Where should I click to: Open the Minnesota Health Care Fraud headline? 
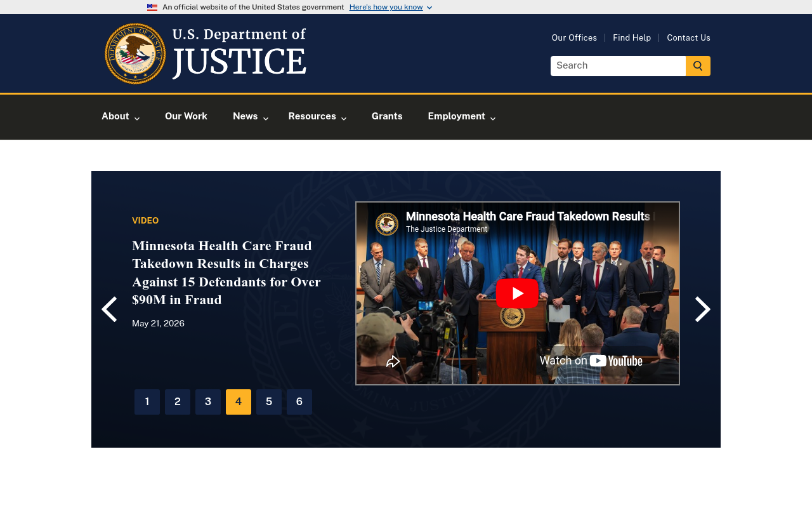pyautogui.click(x=226, y=273)
